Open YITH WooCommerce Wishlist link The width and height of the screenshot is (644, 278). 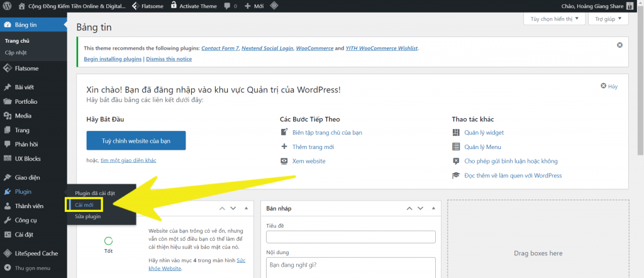pos(382,48)
